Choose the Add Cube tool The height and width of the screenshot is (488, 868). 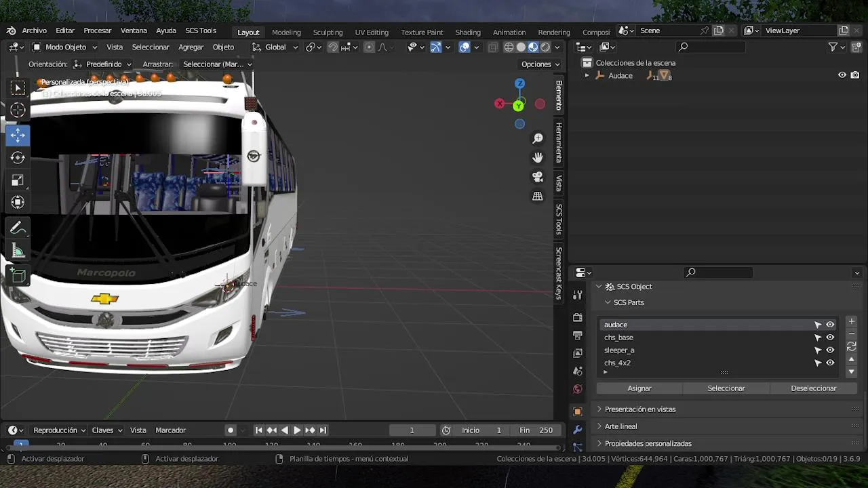(18, 275)
